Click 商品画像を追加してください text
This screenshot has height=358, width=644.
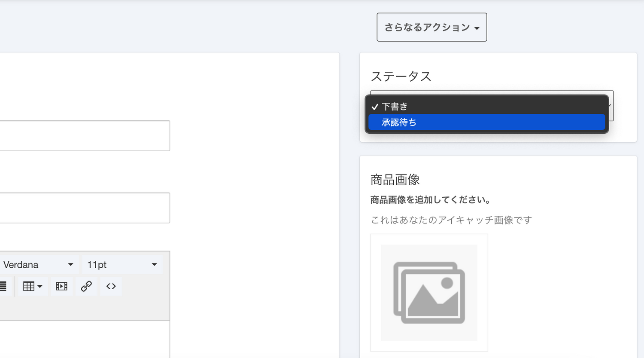click(431, 200)
